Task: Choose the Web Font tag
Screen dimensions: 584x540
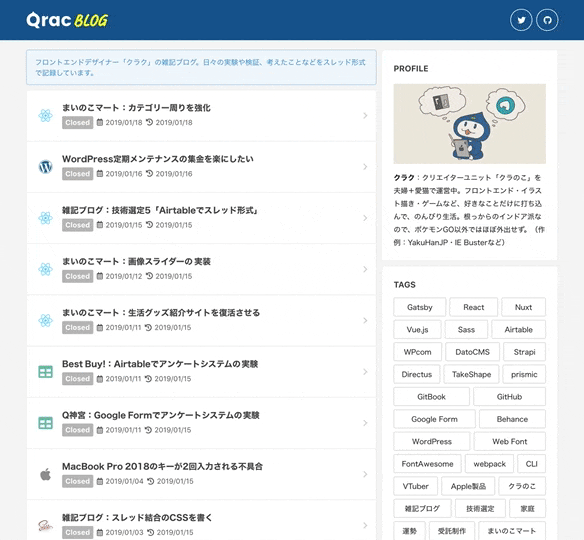Action: point(510,441)
